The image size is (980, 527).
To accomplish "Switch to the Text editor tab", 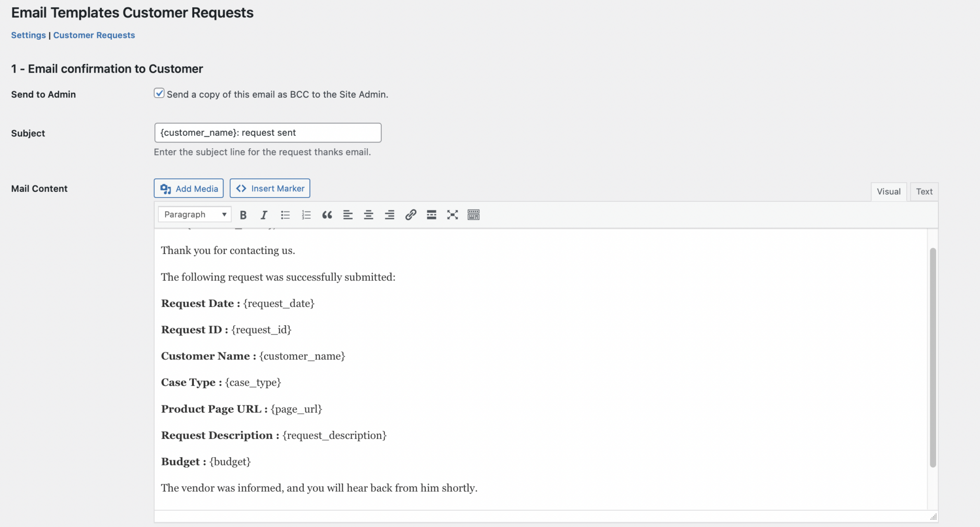I will pyautogui.click(x=924, y=191).
